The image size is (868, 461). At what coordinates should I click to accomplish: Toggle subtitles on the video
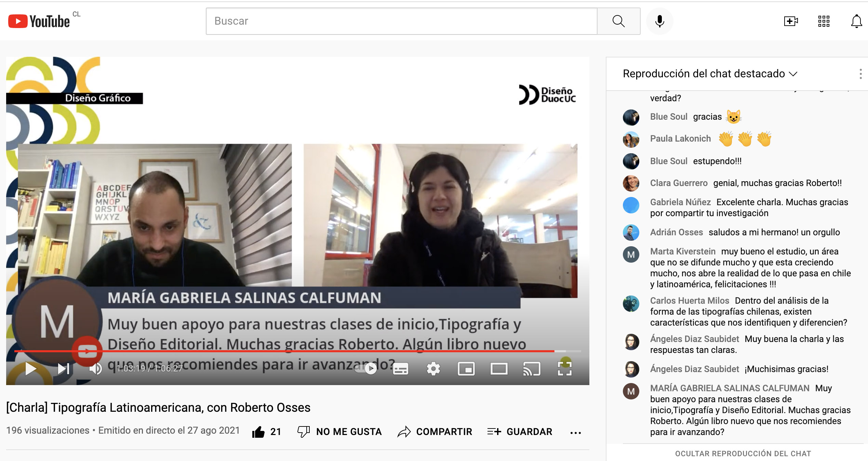(x=400, y=369)
